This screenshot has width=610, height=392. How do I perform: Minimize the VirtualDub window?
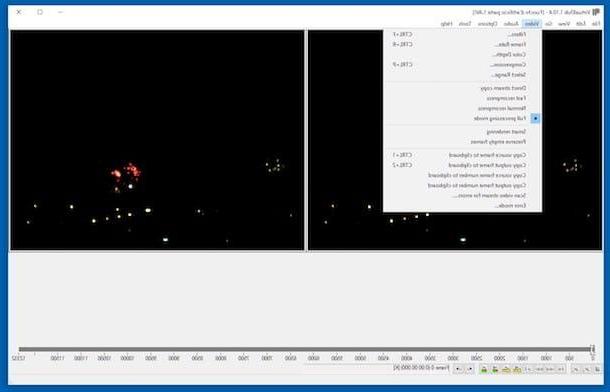point(60,12)
